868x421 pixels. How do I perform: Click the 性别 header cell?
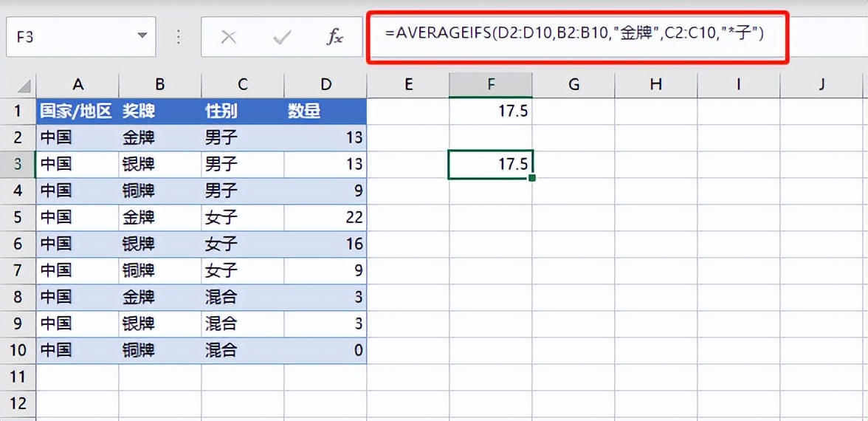(x=242, y=112)
